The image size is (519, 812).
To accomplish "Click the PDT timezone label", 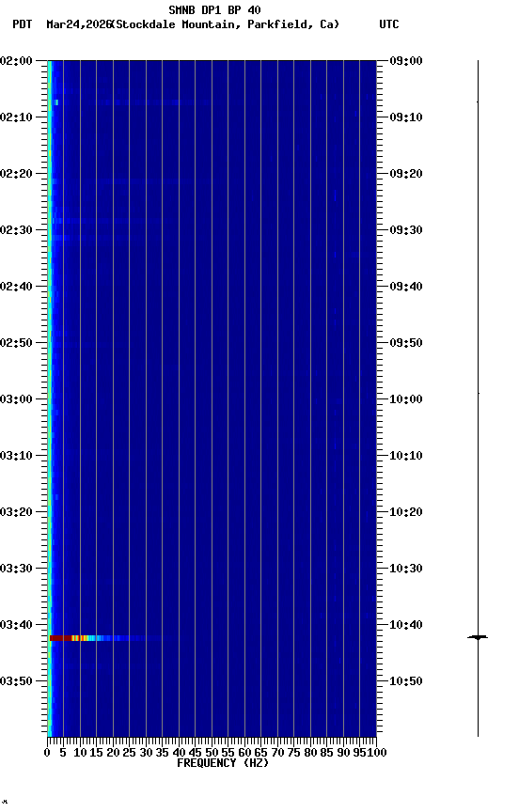I will pyautogui.click(x=23, y=24).
